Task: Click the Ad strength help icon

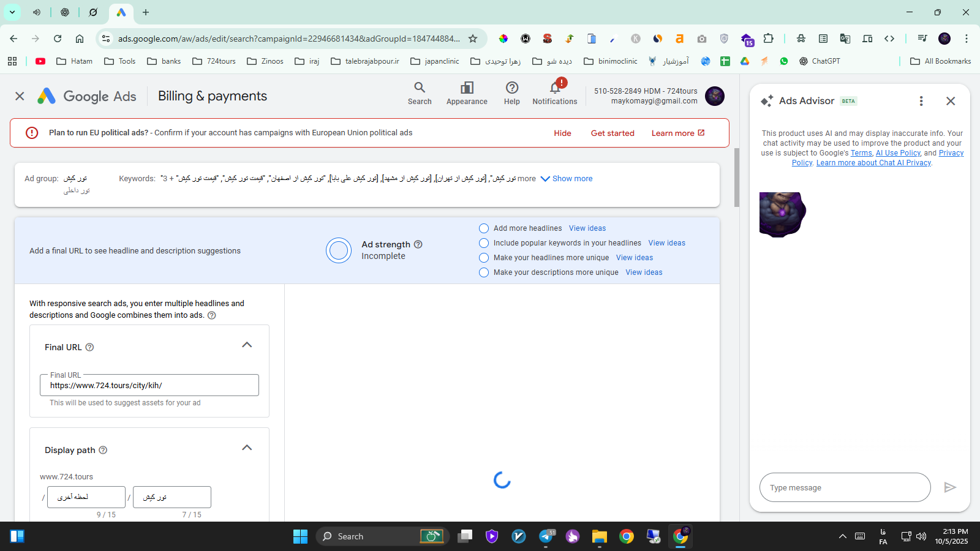Action: 418,244
